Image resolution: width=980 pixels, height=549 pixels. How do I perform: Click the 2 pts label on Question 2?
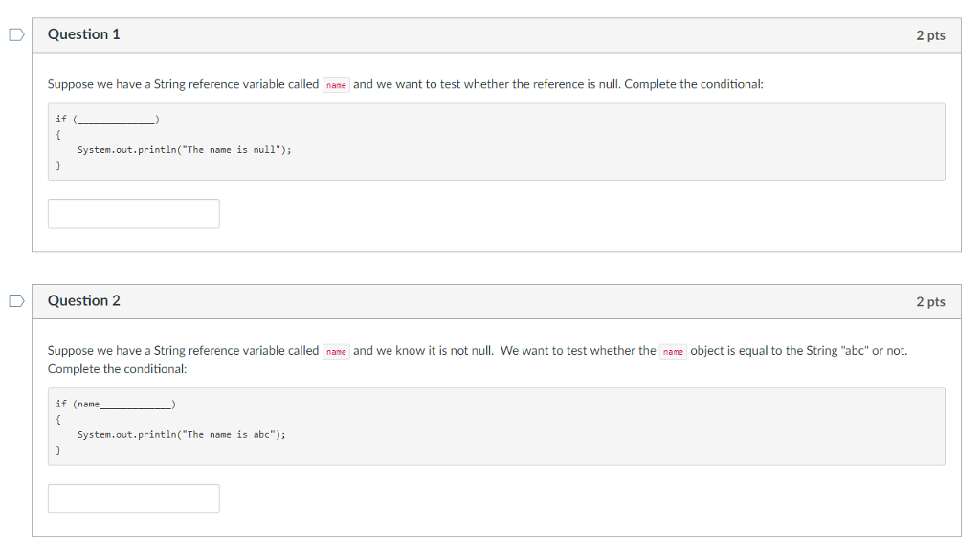(929, 301)
